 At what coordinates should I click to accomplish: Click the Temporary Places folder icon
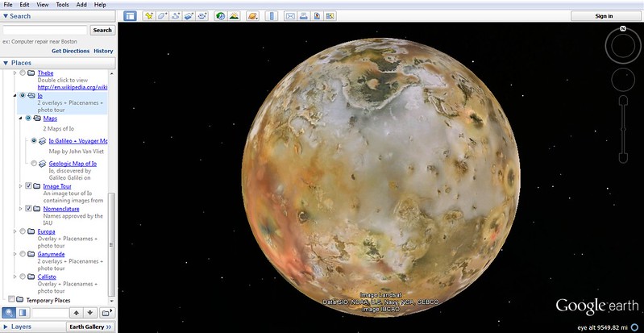19,299
